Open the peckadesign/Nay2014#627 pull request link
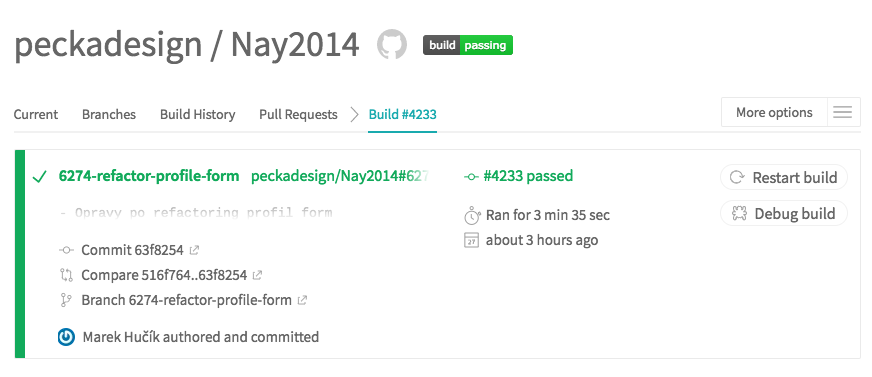Image resolution: width=872 pixels, height=377 pixels. coord(340,176)
